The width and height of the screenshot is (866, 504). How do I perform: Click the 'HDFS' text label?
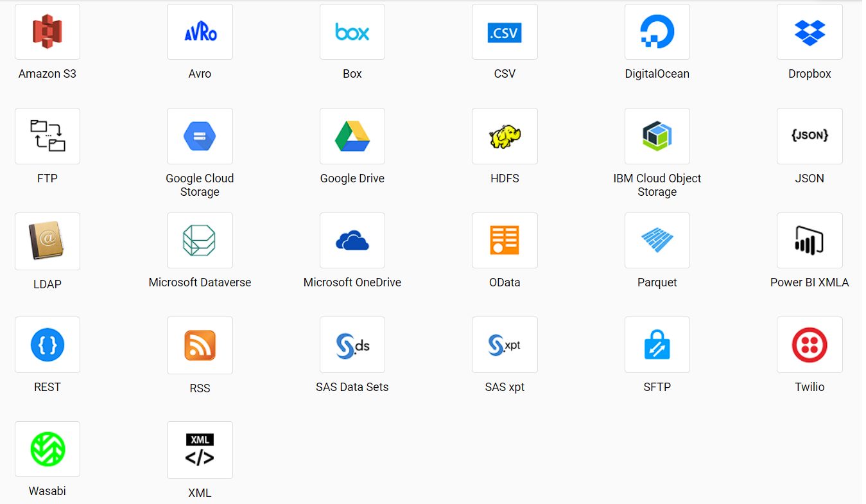click(505, 178)
